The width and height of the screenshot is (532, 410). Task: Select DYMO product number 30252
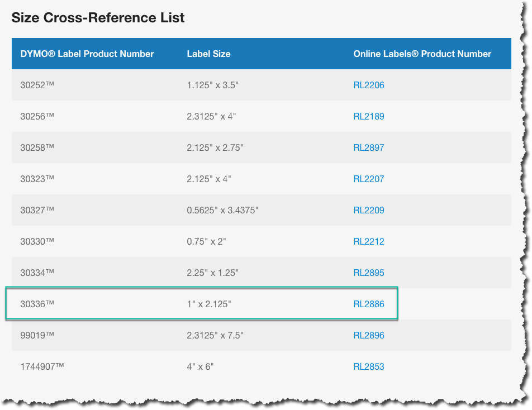click(37, 85)
